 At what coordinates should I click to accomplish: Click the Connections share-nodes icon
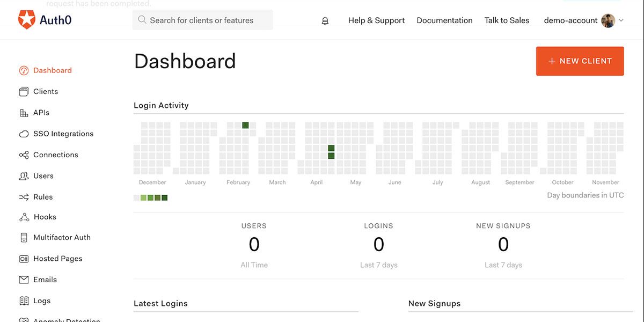pyautogui.click(x=24, y=155)
